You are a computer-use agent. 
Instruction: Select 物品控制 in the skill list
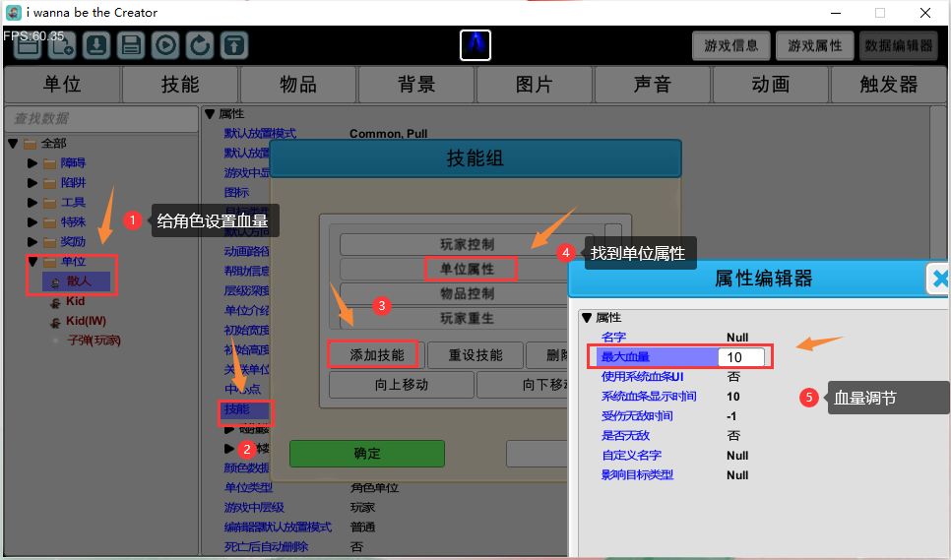pos(467,293)
